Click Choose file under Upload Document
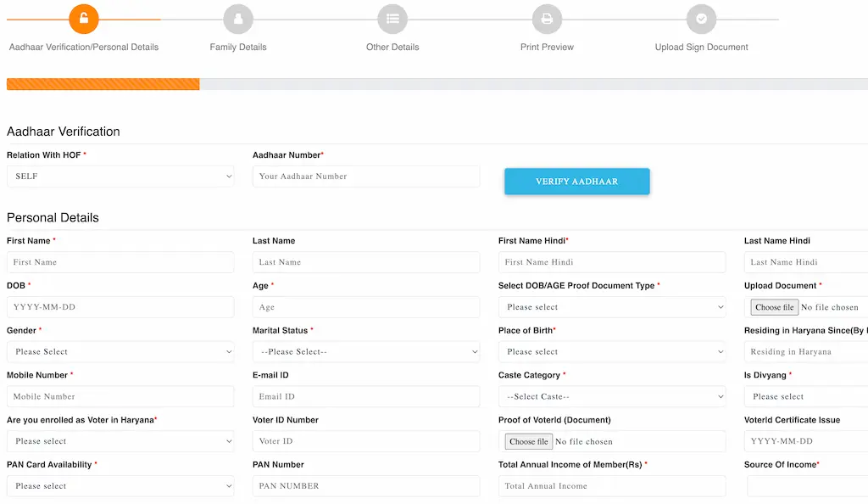 (773, 307)
